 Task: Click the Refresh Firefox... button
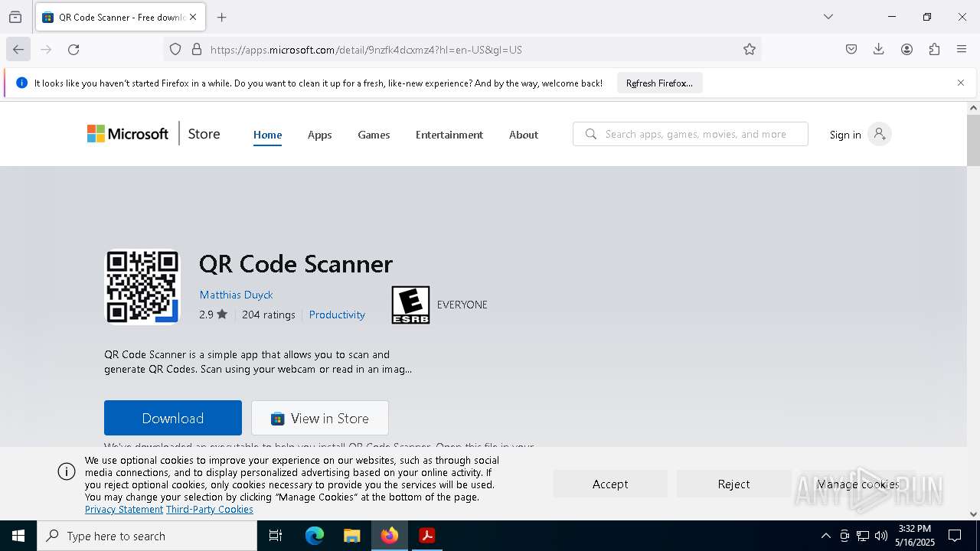[x=659, y=83]
